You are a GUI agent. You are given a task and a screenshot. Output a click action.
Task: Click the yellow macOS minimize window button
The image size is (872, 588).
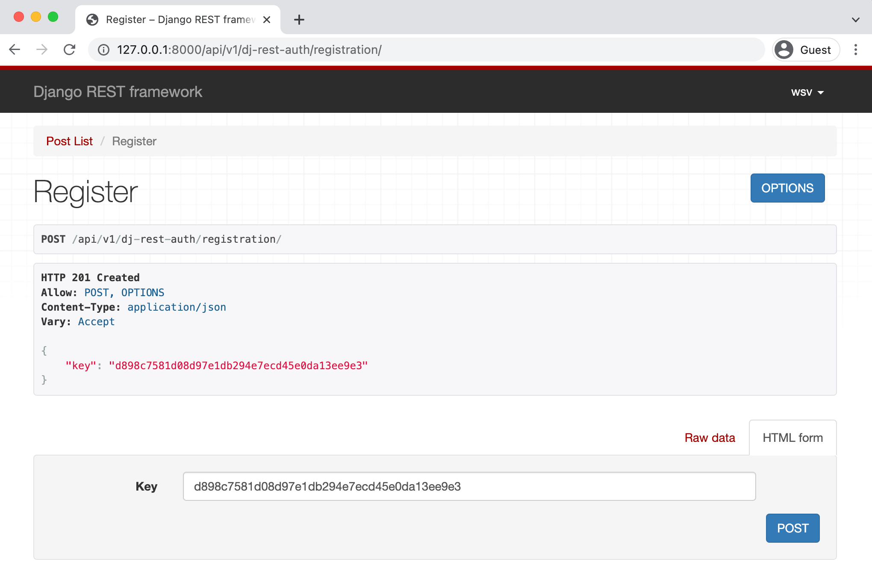[36, 17]
